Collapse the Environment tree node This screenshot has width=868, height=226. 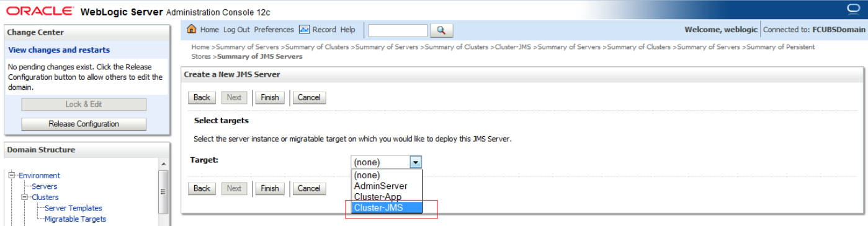click(x=11, y=176)
